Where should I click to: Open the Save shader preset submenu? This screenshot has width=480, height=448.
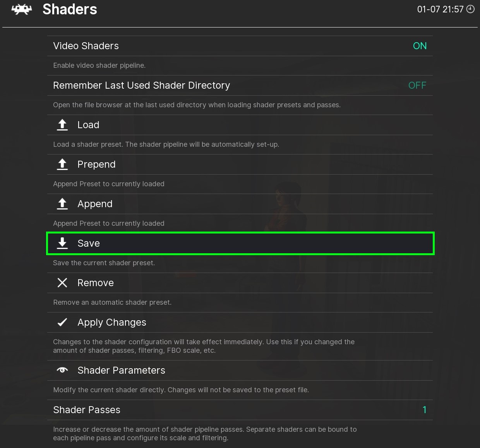click(x=89, y=243)
